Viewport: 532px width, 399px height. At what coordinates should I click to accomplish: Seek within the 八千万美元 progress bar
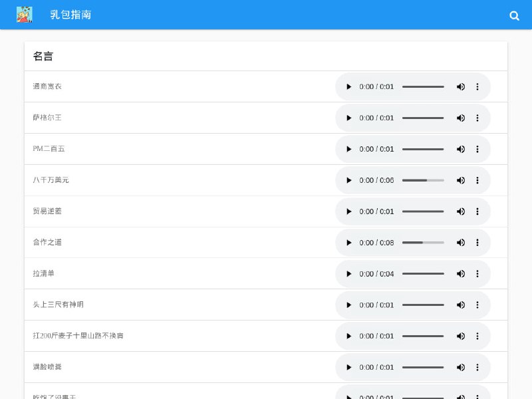423,180
